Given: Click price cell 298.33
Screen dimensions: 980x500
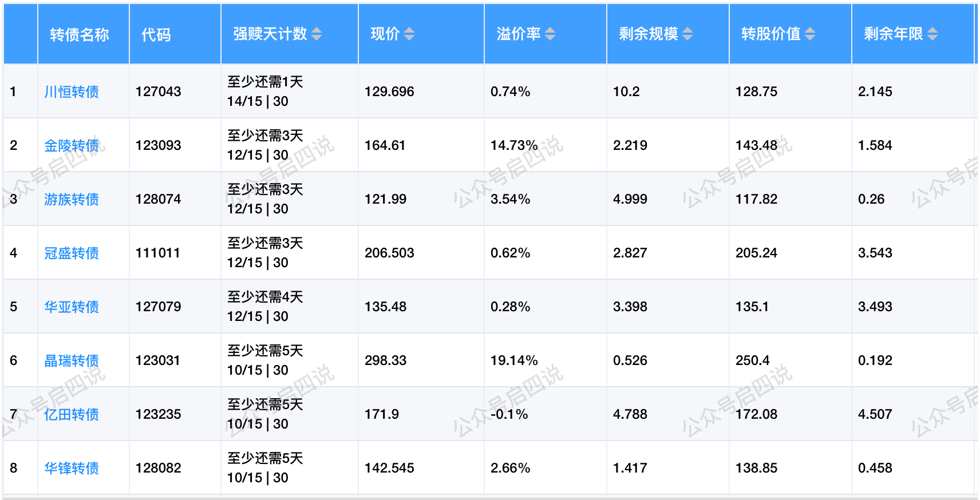Looking at the screenshot, I should pos(385,360).
